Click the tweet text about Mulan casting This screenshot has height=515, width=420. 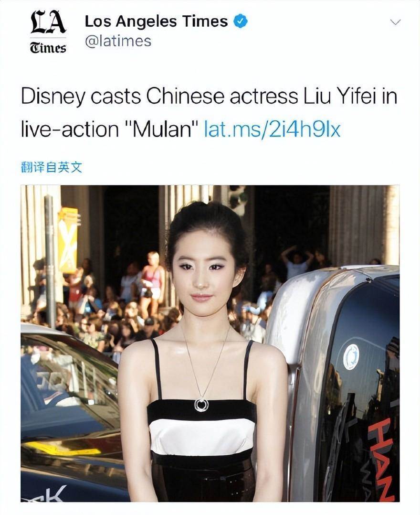tap(209, 113)
